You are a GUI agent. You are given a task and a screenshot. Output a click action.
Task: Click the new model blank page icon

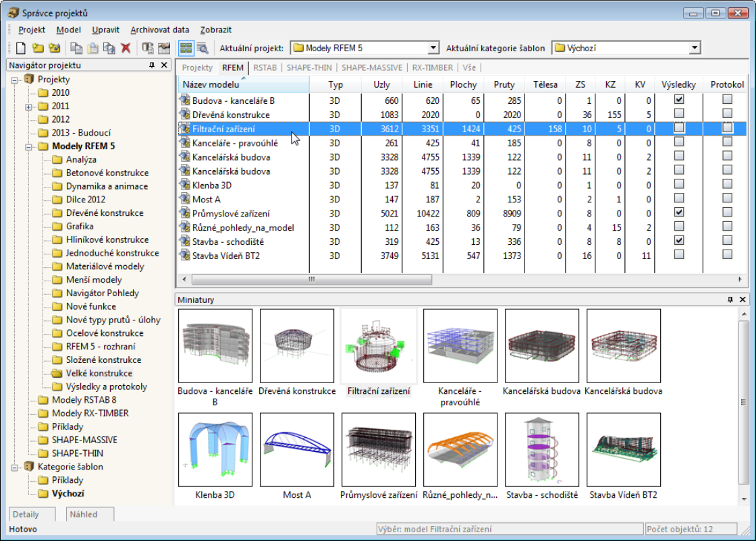(21, 48)
